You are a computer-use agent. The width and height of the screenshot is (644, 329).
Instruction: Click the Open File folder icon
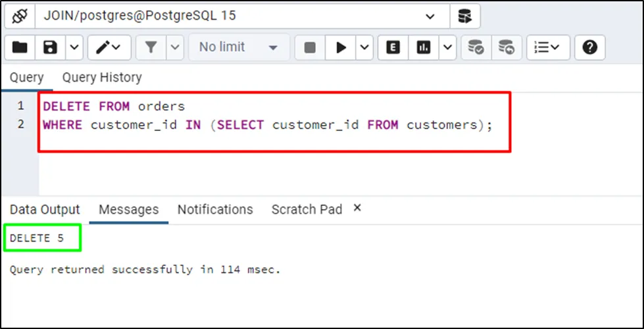point(20,47)
